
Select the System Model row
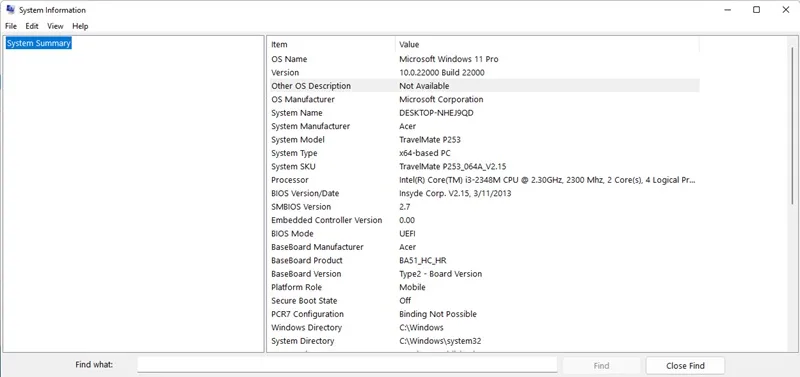[x=484, y=140]
